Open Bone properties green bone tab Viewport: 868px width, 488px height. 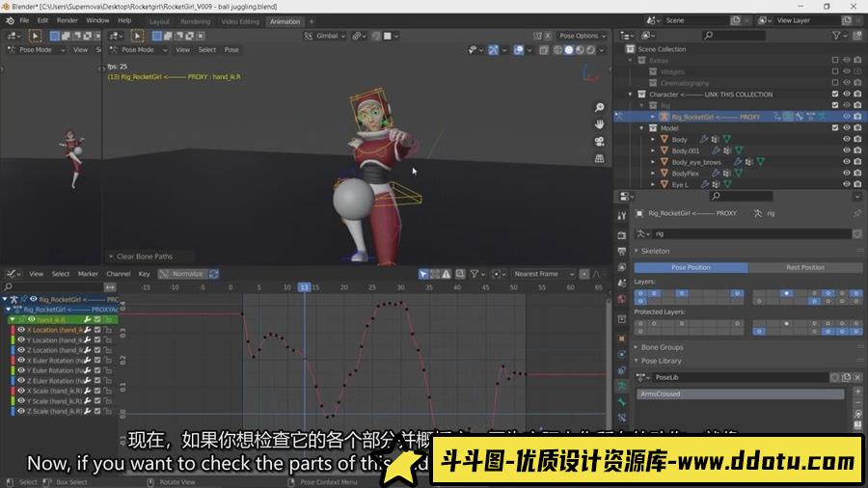[x=622, y=402]
